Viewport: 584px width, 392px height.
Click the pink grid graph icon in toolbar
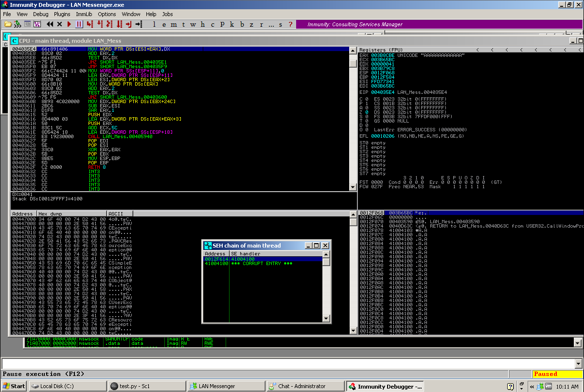[37, 24]
